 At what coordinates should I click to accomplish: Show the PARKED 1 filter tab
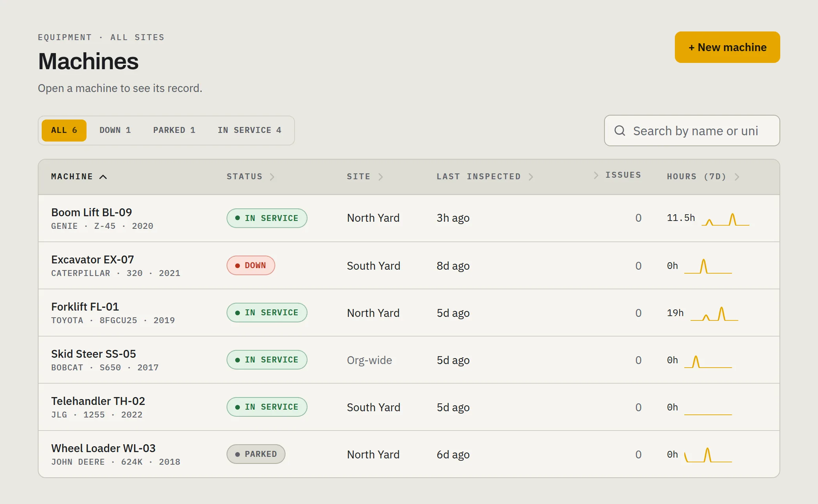(x=174, y=131)
